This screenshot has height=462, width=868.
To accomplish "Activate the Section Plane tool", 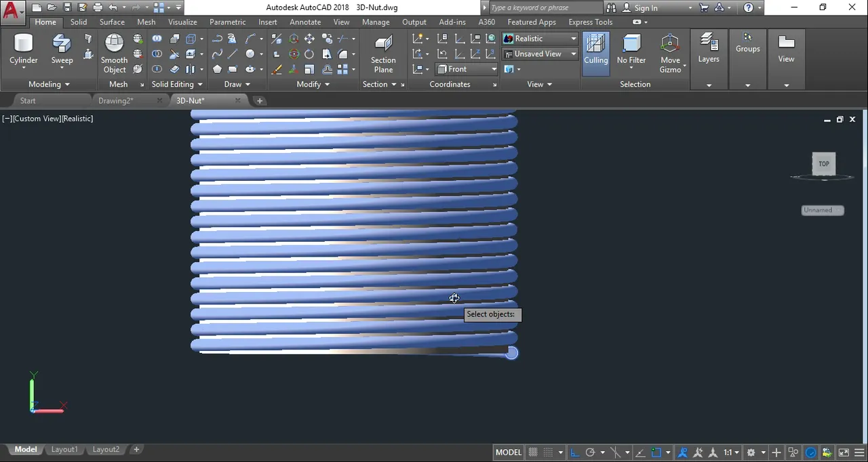I will click(383, 54).
